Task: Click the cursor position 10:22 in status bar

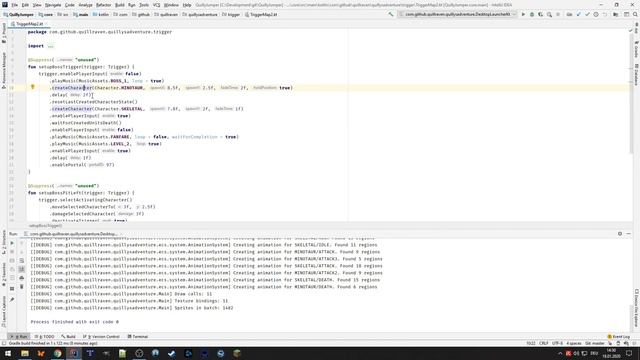Action: (x=531, y=343)
